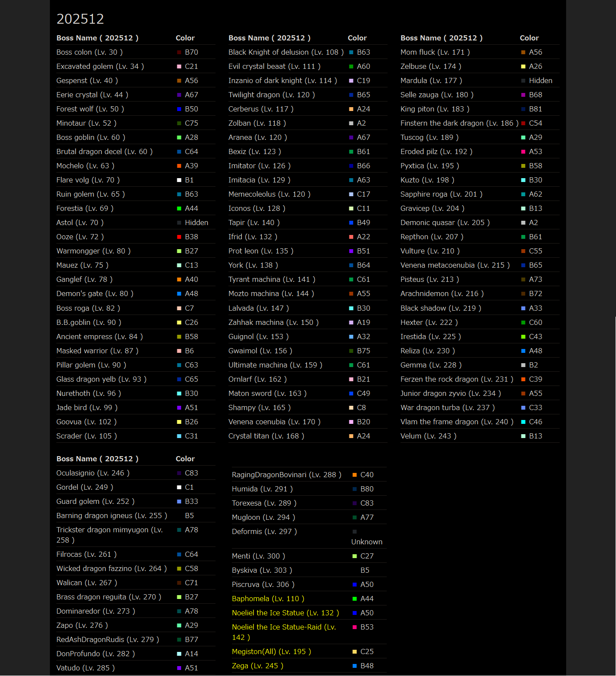616x676 pixels.
Task: Open the Oculasignio (Lv. 246) link
Action: (x=93, y=473)
